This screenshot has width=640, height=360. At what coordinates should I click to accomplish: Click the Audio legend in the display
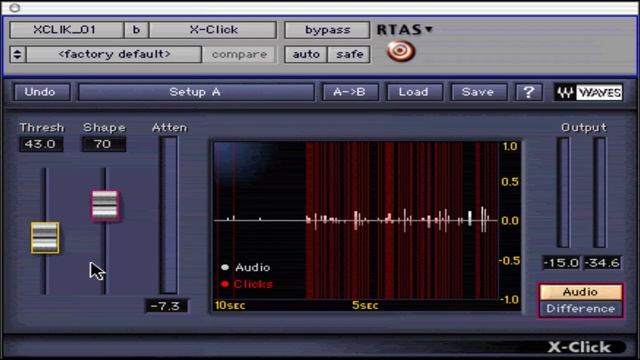(246, 267)
